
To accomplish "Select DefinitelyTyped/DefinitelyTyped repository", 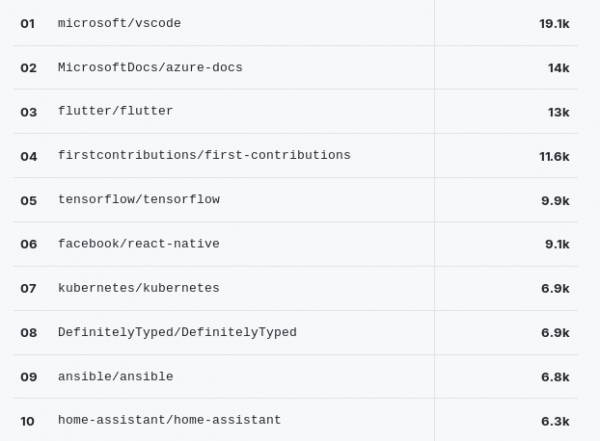I will point(177,332).
